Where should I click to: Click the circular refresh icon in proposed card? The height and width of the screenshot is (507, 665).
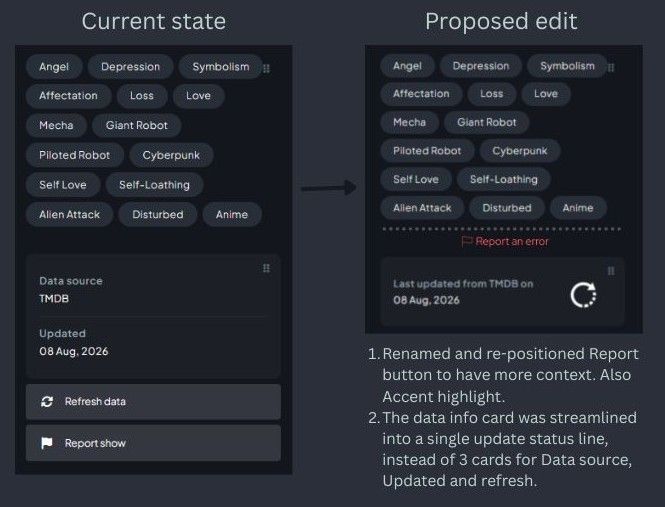[584, 295]
